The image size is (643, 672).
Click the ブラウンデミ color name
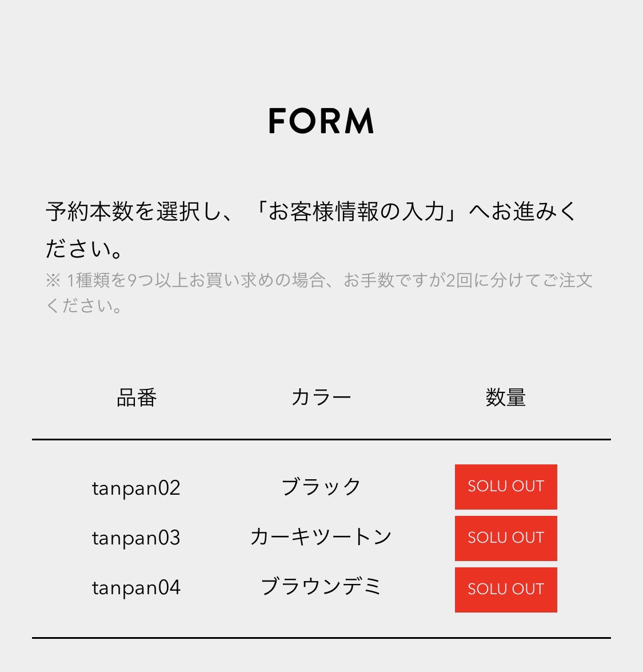click(x=321, y=587)
